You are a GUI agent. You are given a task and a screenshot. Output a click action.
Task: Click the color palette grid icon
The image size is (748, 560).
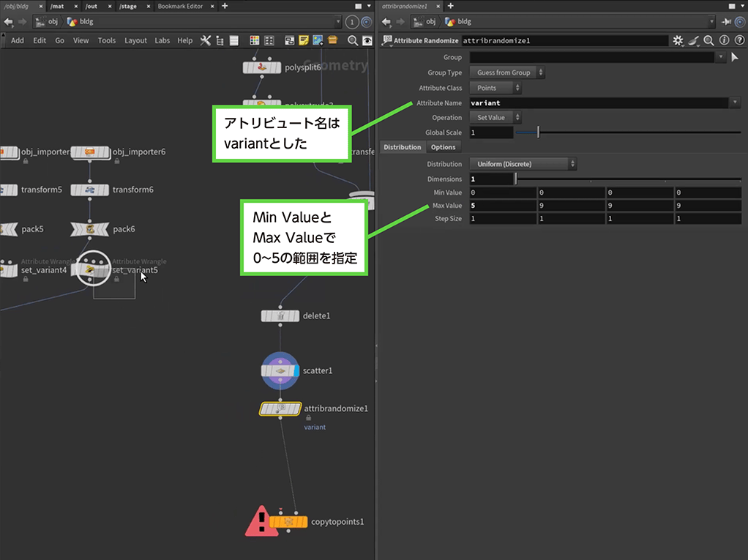[254, 40]
